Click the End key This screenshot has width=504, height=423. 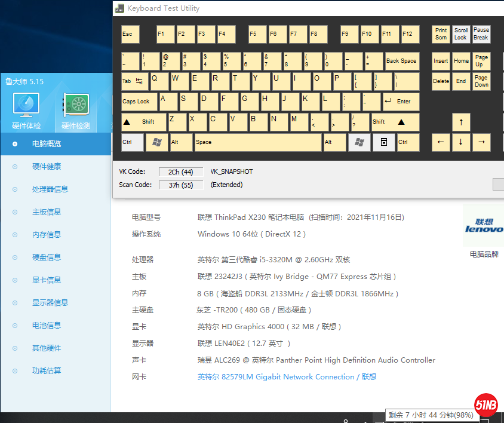pyautogui.click(x=461, y=81)
